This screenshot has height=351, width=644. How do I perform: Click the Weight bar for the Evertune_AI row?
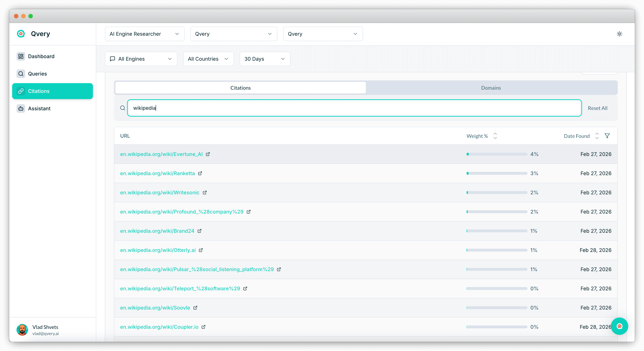(496, 154)
